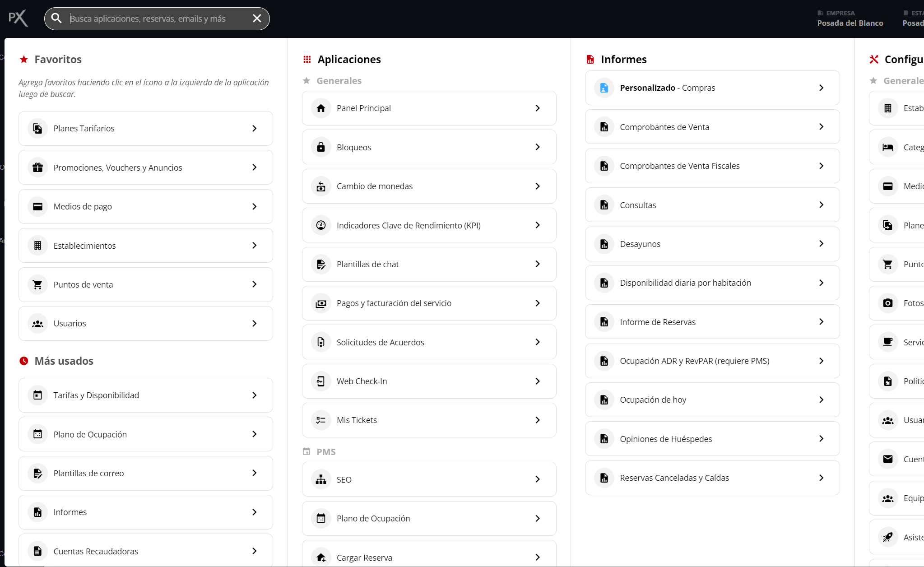The width and height of the screenshot is (924, 567).
Task: Click the Puntos de venta cart icon
Action: tap(37, 284)
